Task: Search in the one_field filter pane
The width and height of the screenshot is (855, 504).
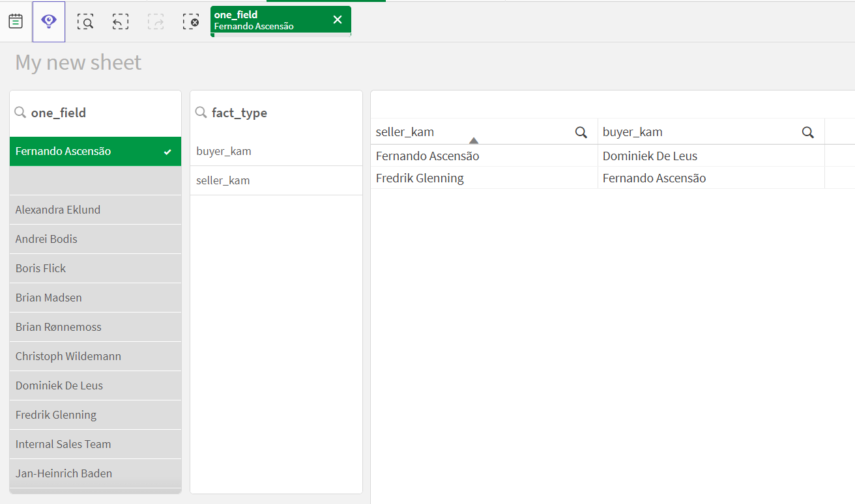Action: click(x=20, y=113)
